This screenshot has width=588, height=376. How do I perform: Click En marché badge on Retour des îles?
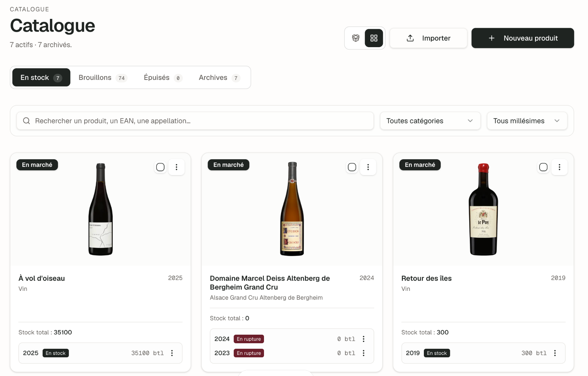(x=420, y=165)
